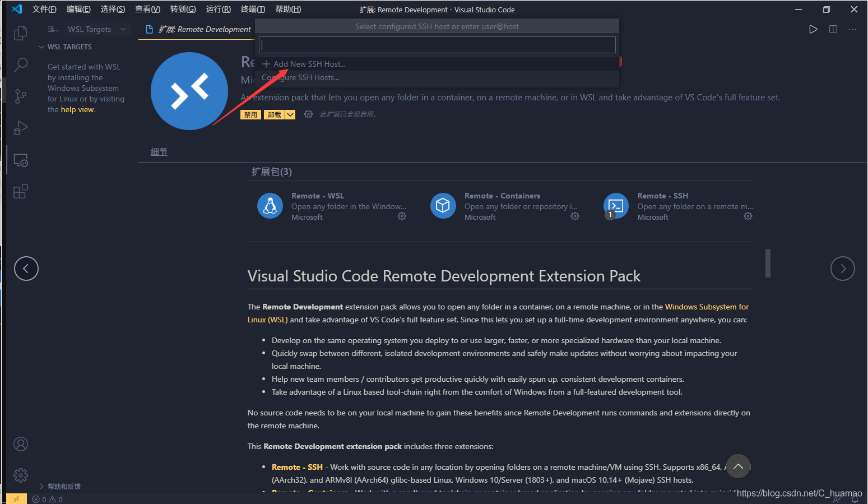The width and height of the screenshot is (868, 504).
Task: Open the editor more actions ellipsis
Action: (852, 29)
